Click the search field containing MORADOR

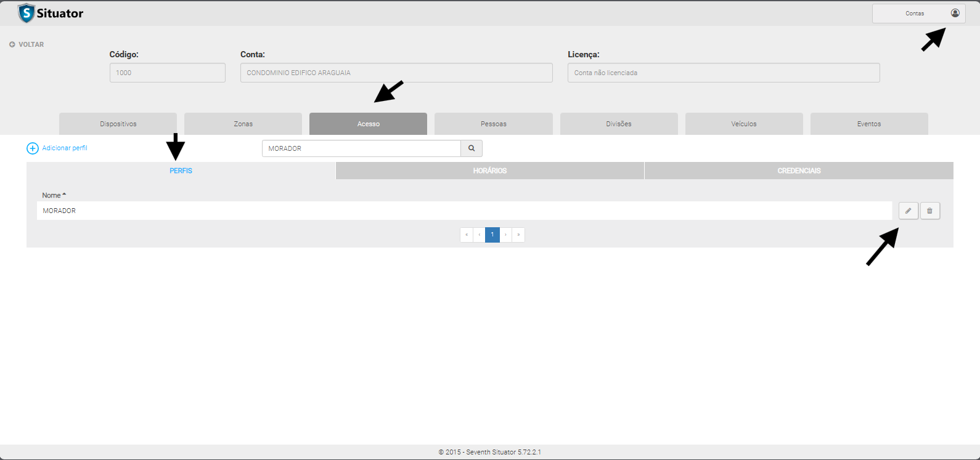tap(361, 148)
